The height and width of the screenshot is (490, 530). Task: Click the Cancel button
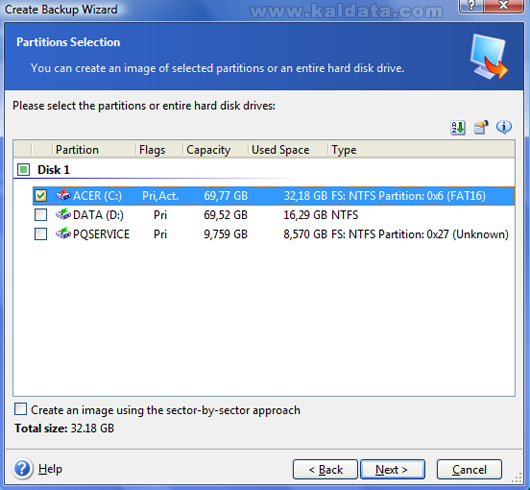point(469,469)
